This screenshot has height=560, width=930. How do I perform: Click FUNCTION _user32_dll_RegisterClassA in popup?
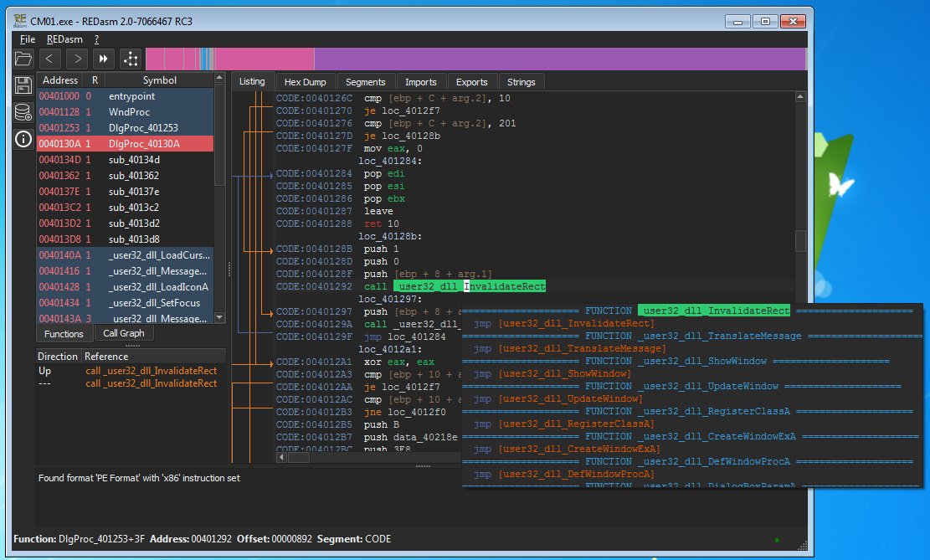[687, 411]
